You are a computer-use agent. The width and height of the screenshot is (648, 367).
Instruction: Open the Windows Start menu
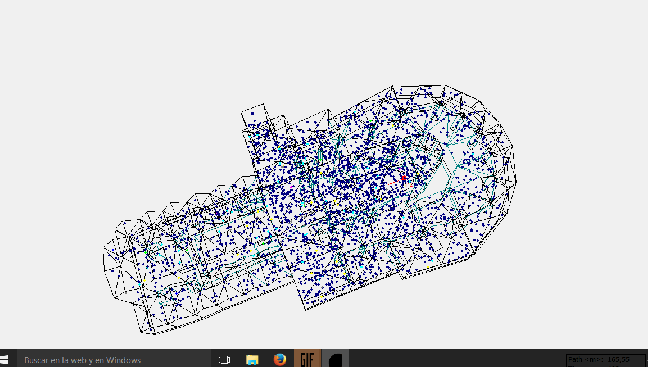pyautogui.click(x=5, y=359)
